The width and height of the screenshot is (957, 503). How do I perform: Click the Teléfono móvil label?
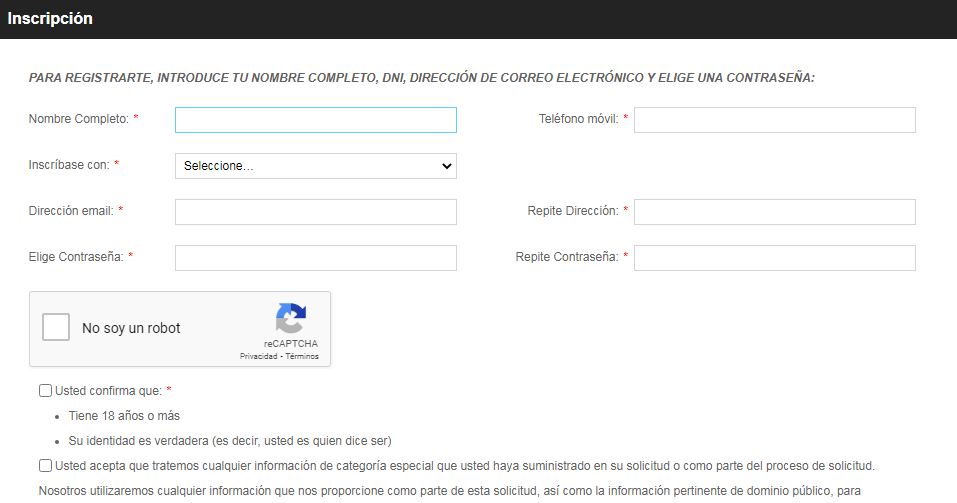pyautogui.click(x=578, y=119)
